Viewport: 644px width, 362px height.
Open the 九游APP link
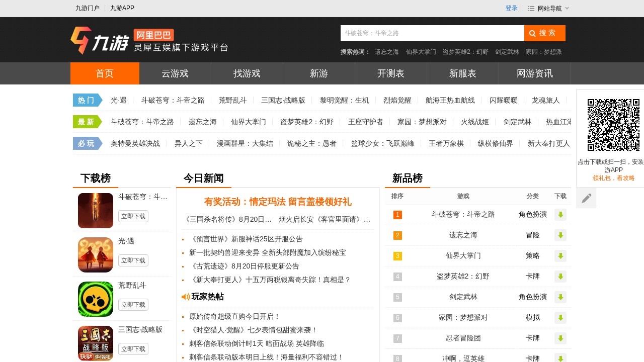[122, 8]
